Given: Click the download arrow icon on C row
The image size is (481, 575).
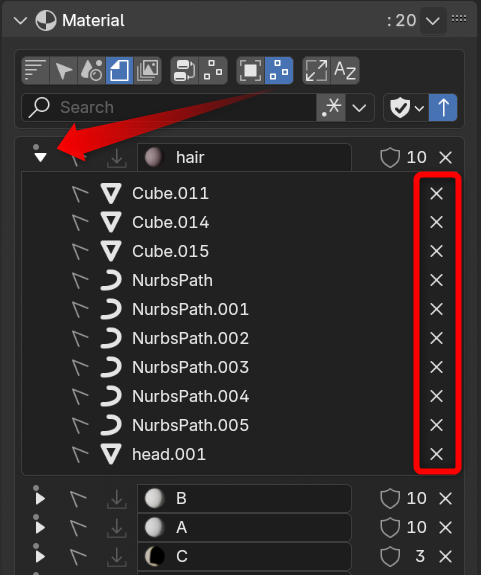Looking at the screenshot, I should tap(117, 557).
